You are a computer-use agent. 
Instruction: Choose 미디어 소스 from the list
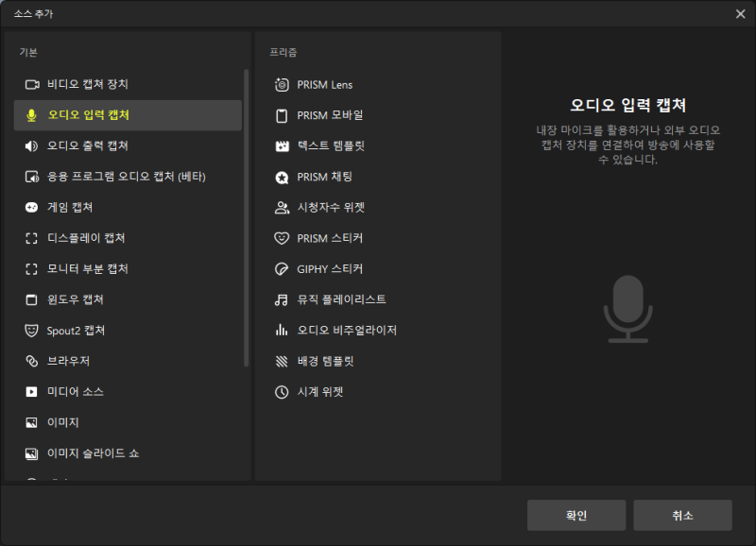[x=76, y=392]
